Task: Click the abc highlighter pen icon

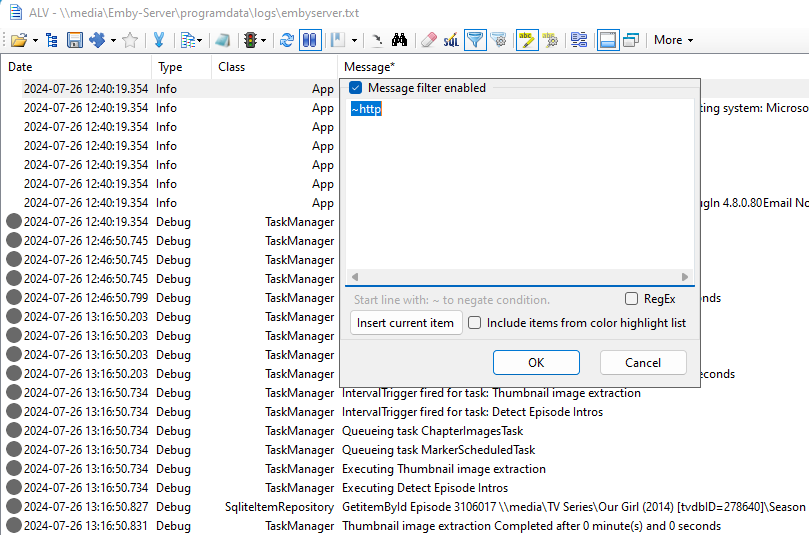Action: point(526,40)
